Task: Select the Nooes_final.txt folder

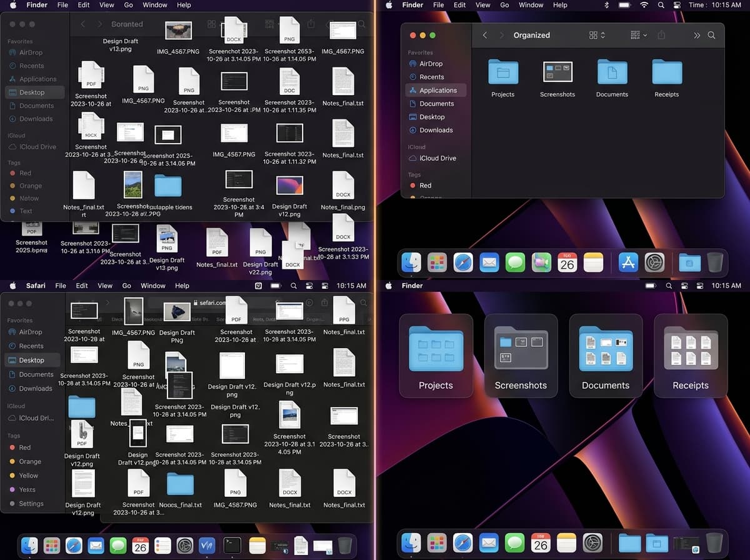Action: (181, 490)
